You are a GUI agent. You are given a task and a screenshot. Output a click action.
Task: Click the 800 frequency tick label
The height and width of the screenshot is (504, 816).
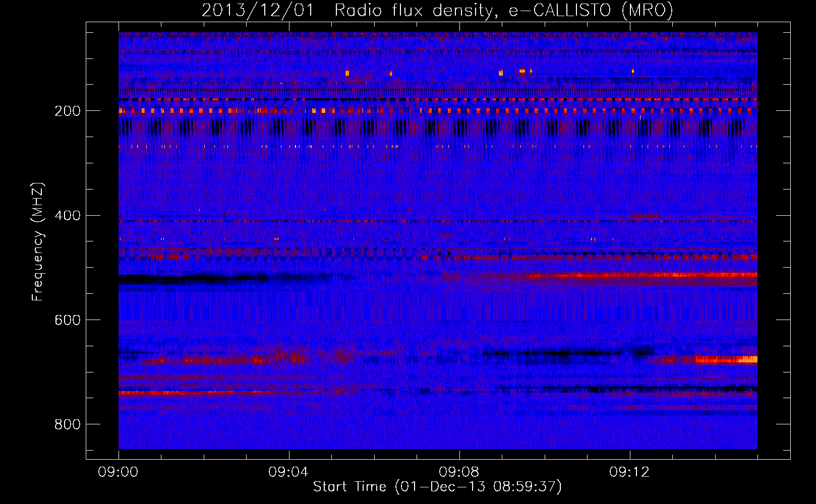pos(68,424)
